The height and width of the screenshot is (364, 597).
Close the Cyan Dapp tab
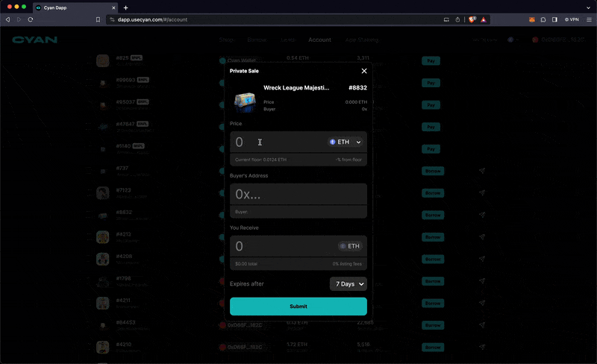point(113,7)
